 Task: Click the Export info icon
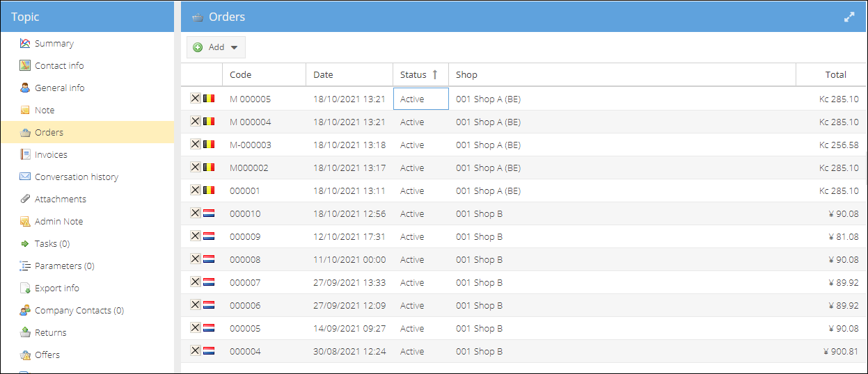25,288
